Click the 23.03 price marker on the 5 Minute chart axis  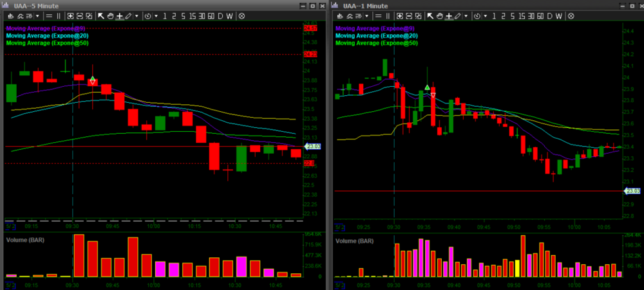313,147
